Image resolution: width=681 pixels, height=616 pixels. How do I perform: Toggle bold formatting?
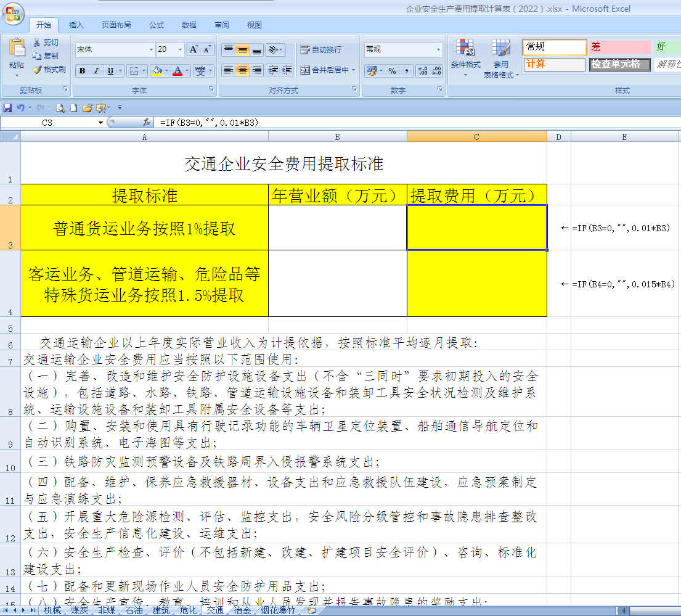[82, 71]
